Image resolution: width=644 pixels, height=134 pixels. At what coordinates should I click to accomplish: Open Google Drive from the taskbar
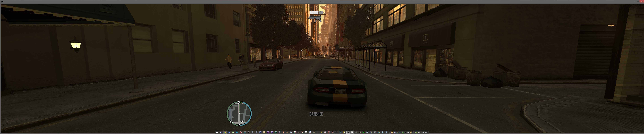[x=379, y=132]
